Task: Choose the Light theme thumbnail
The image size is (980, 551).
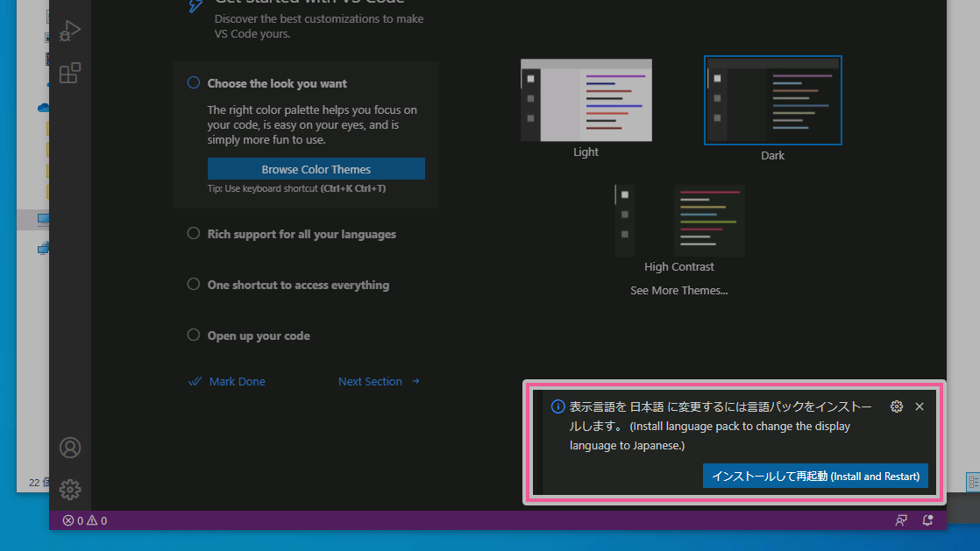Action: 586,101
